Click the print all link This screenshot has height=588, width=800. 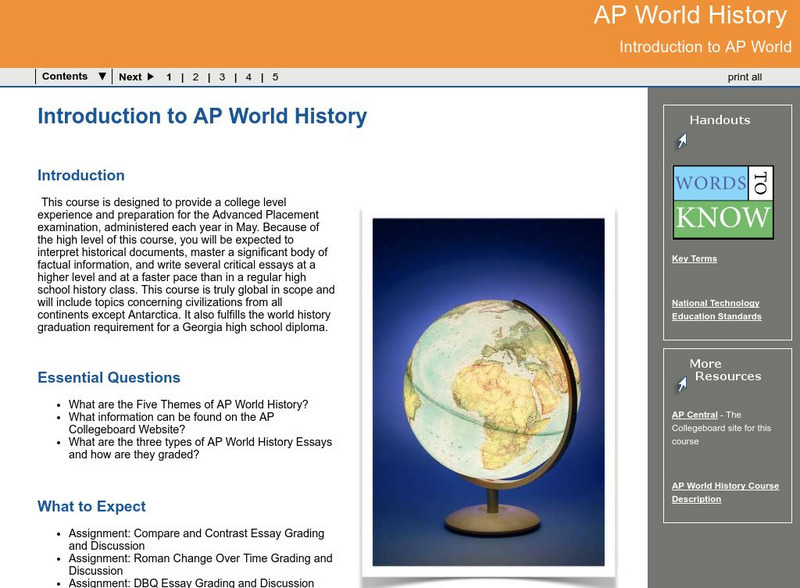pos(744,77)
